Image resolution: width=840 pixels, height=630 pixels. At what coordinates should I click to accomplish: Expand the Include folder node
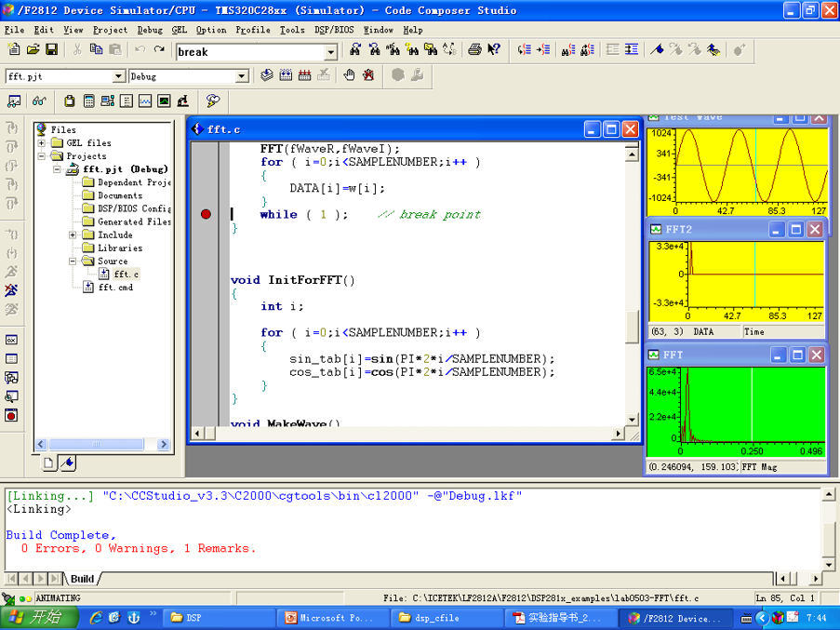pos(73,235)
